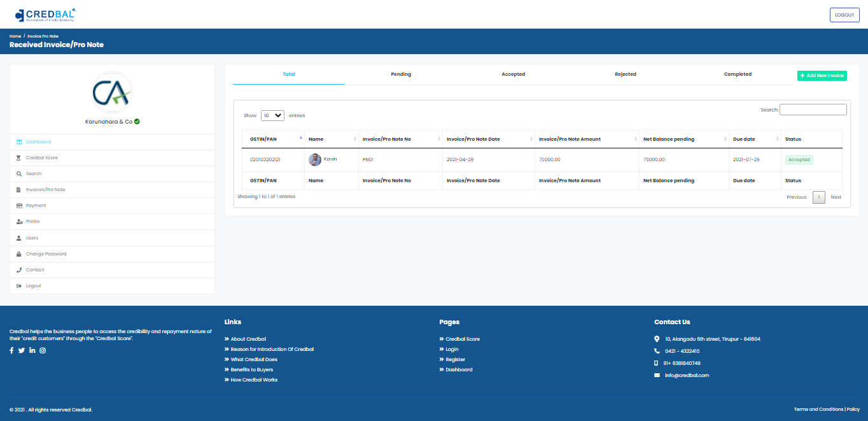This screenshot has width=868, height=421.
Task: Open the LinkedIn icon in the footer
Action: pyautogui.click(x=32, y=350)
